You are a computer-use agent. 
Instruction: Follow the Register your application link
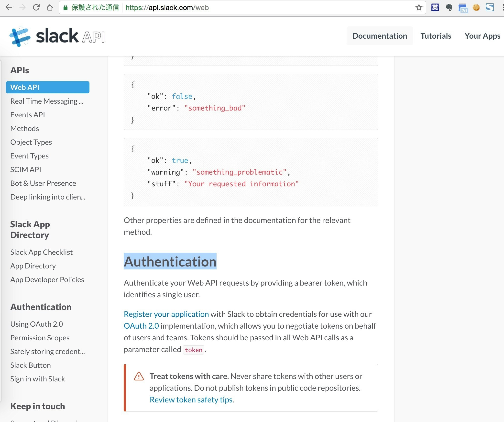click(x=166, y=314)
